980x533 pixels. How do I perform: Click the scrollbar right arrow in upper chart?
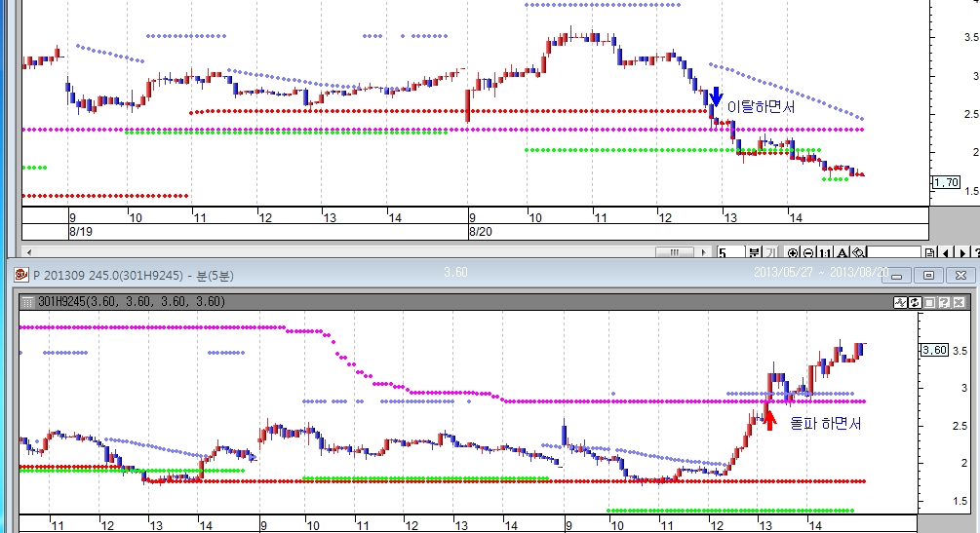(702, 252)
